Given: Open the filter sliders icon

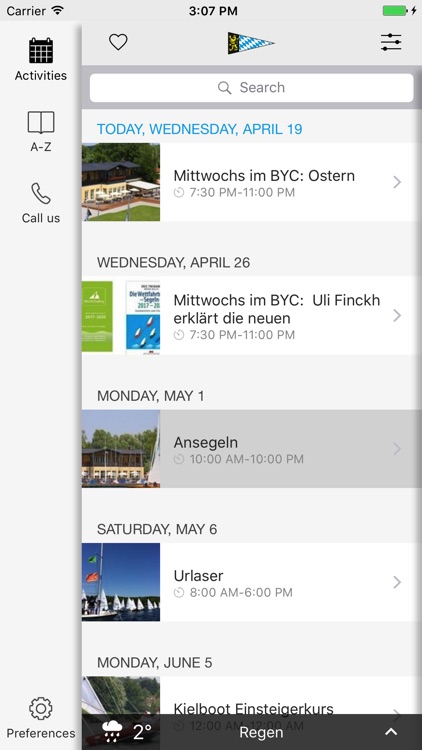Looking at the screenshot, I should coord(391,43).
